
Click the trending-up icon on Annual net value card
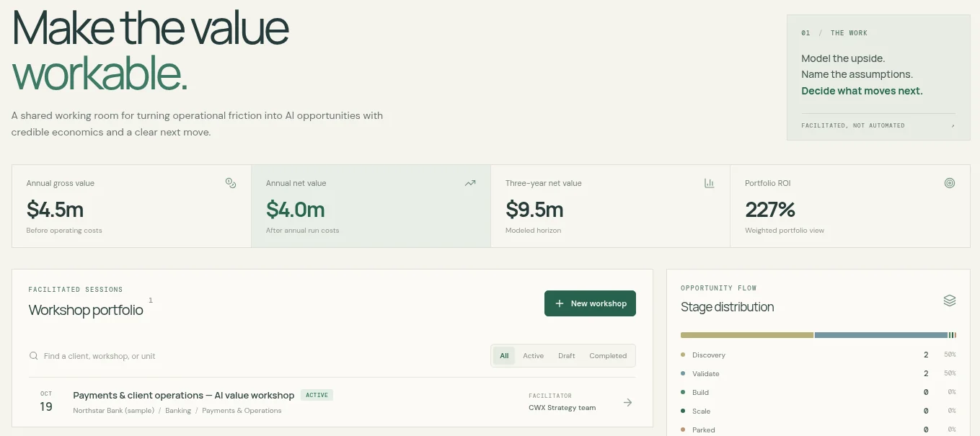pos(470,183)
